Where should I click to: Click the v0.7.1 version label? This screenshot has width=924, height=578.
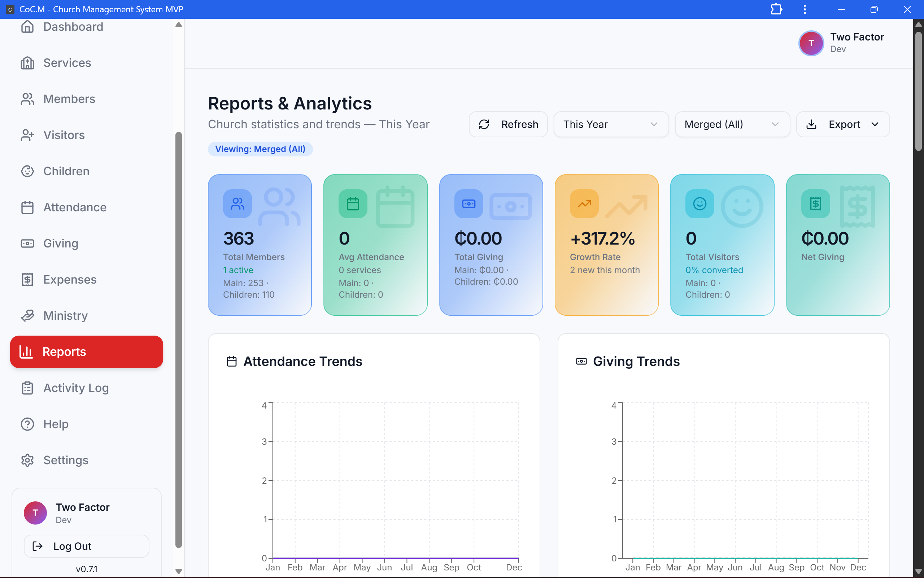(86, 569)
